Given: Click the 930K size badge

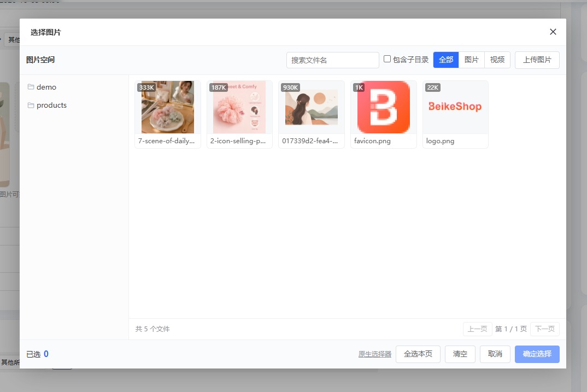Looking at the screenshot, I should pos(291,87).
